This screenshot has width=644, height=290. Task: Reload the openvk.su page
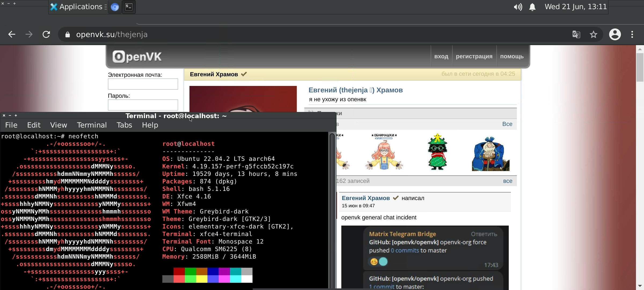point(46,34)
